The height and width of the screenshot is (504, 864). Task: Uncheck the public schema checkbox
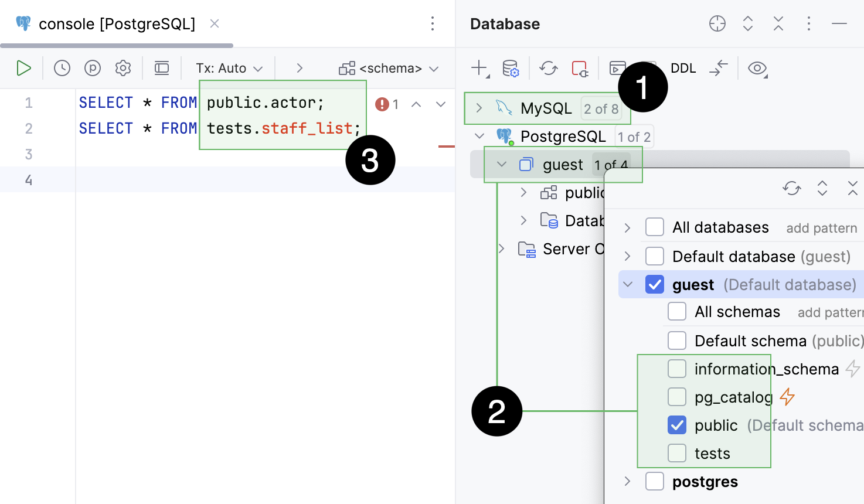pos(677,425)
